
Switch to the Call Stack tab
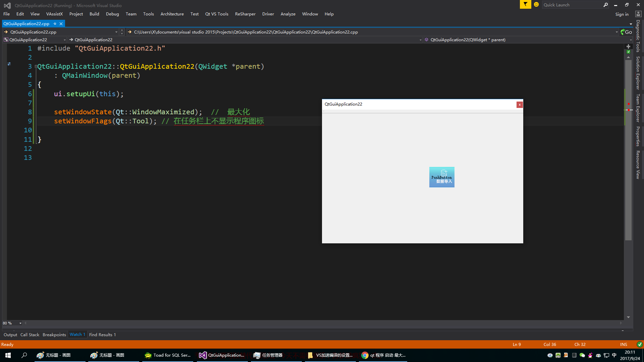click(30, 335)
